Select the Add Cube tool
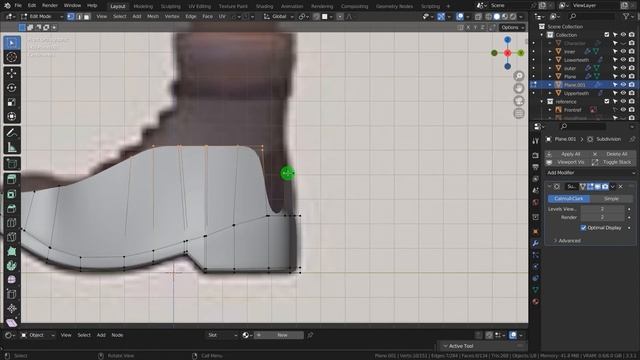640x360 pixels. tap(11, 164)
